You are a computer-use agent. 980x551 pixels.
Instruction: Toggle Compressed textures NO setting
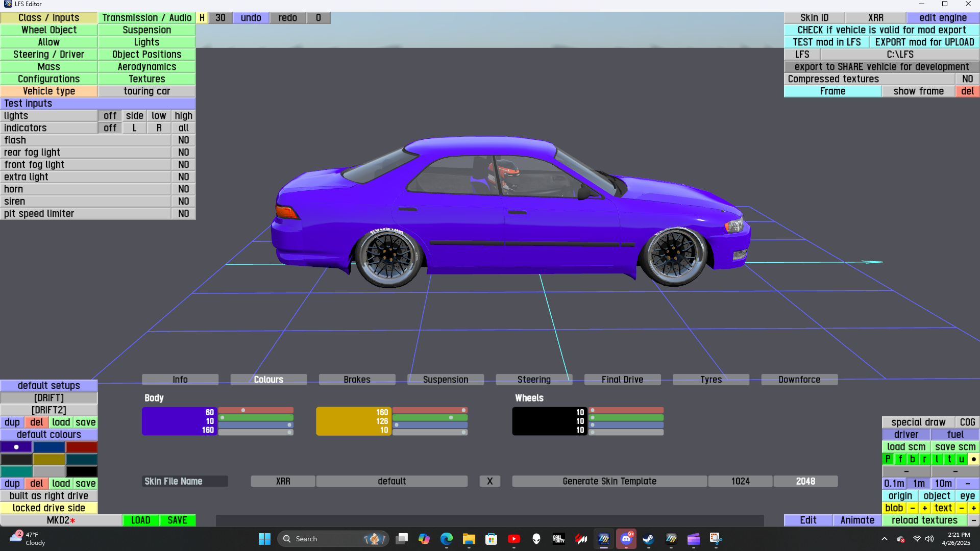[967, 79]
